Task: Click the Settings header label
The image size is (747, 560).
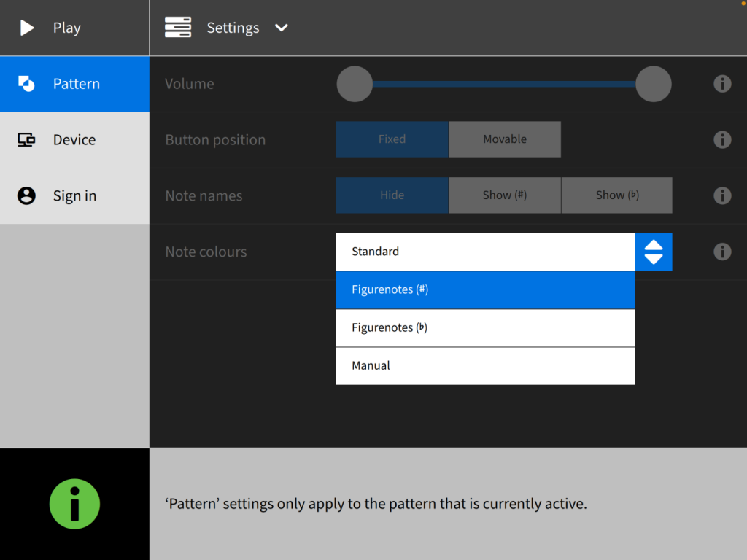Action: click(x=233, y=28)
